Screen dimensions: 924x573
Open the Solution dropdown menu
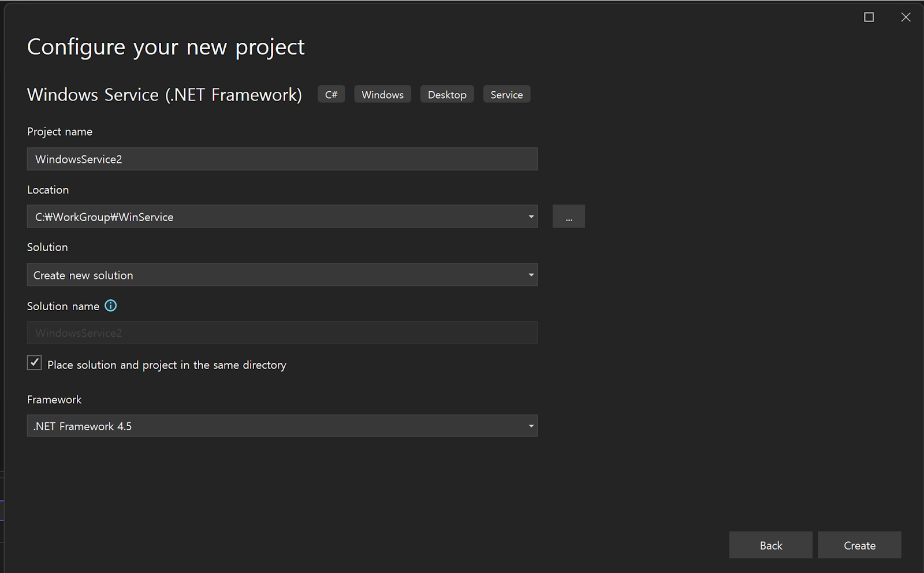click(x=282, y=275)
